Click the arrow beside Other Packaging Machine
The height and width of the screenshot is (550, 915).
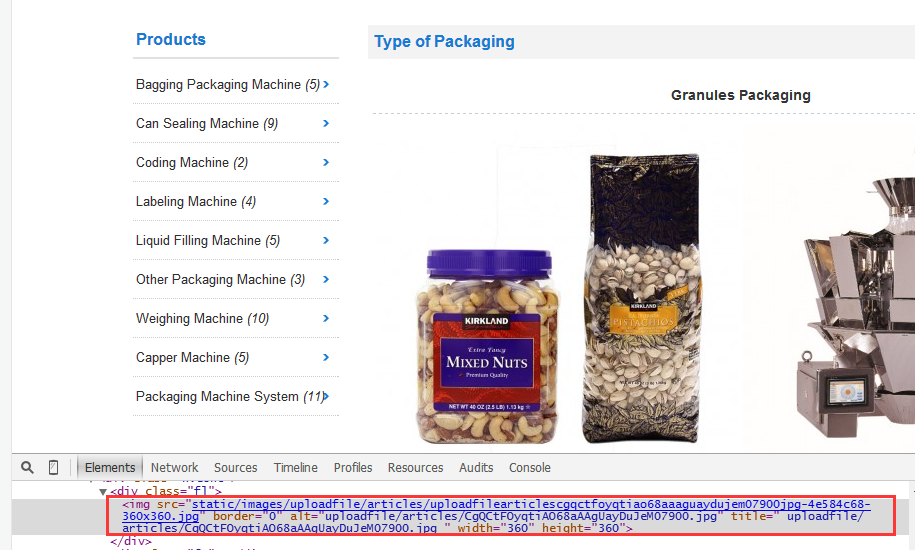pyautogui.click(x=326, y=280)
